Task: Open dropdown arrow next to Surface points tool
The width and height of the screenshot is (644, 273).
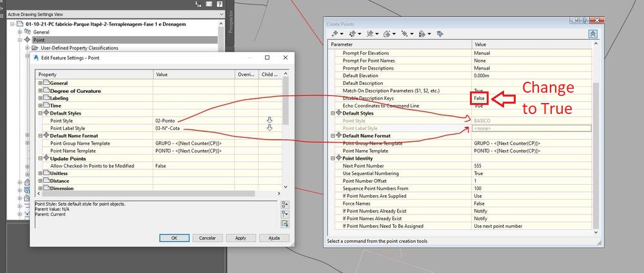Action: [x=394, y=34]
